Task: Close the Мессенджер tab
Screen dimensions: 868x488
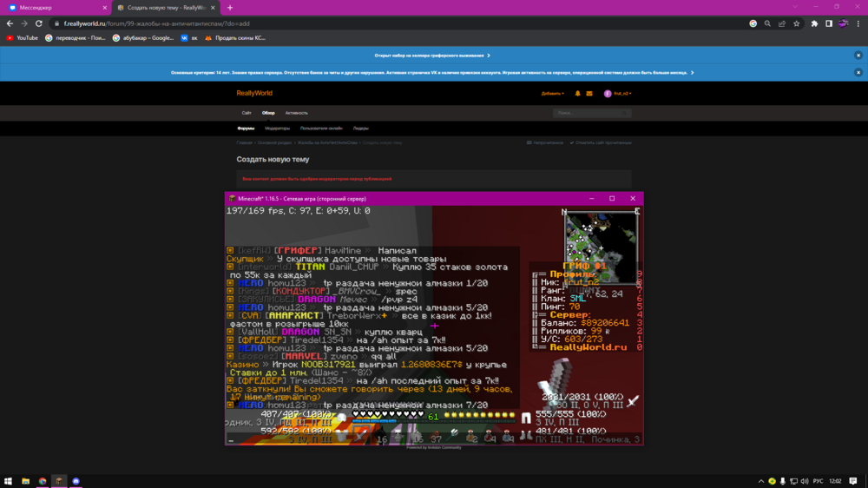Action: (x=105, y=8)
